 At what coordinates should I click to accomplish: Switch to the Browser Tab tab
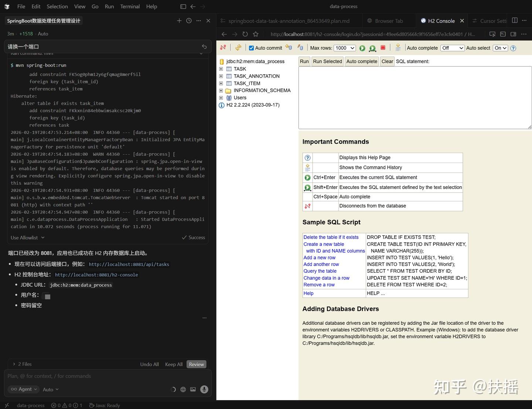389,21
